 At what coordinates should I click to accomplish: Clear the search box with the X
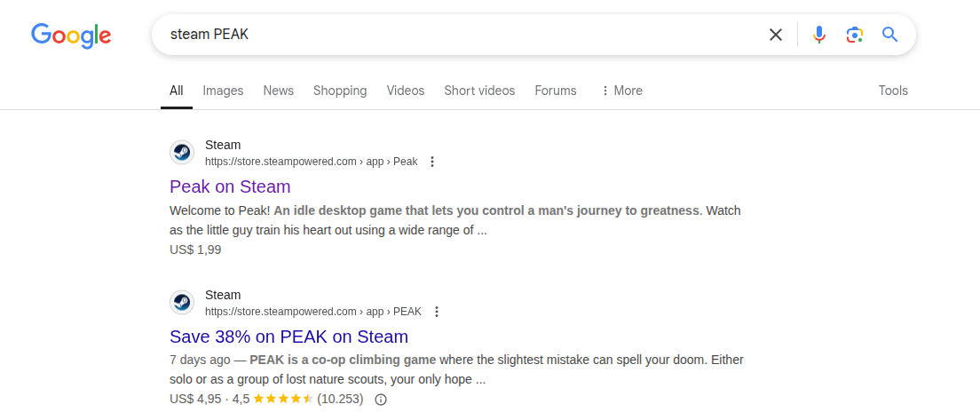pyautogui.click(x=775, y=35)
